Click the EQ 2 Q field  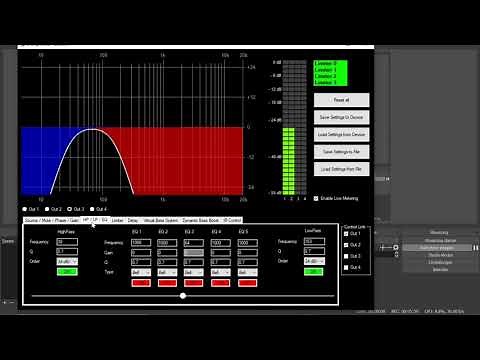click(167, 263)
